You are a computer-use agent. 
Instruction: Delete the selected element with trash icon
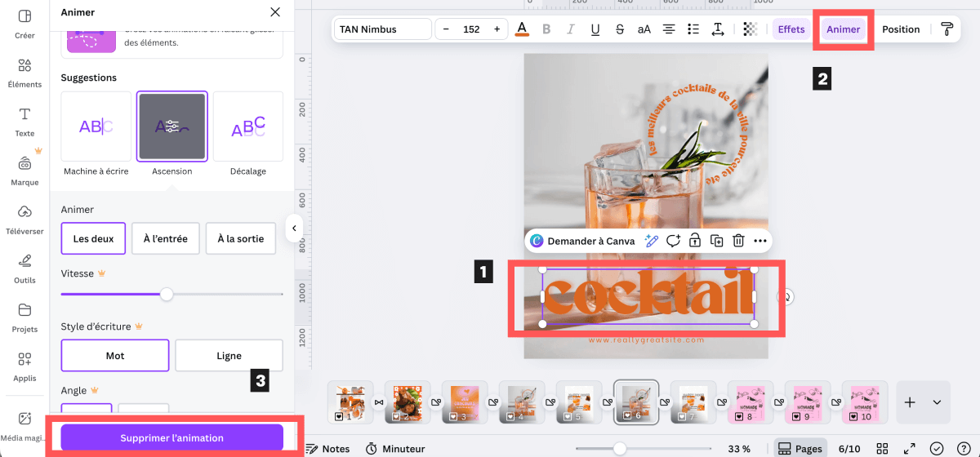point(738,241)
